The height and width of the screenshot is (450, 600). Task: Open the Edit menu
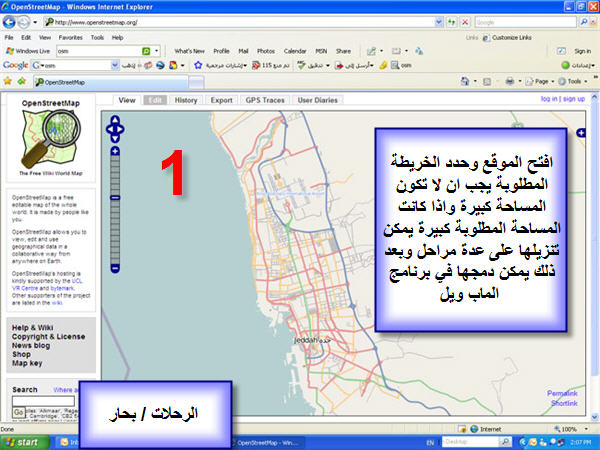(x=26, y=38)
